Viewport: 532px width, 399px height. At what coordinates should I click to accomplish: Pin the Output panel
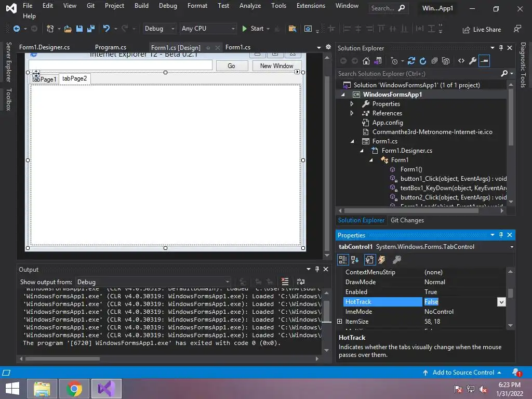pyautogui.click(x=317, y=269)
